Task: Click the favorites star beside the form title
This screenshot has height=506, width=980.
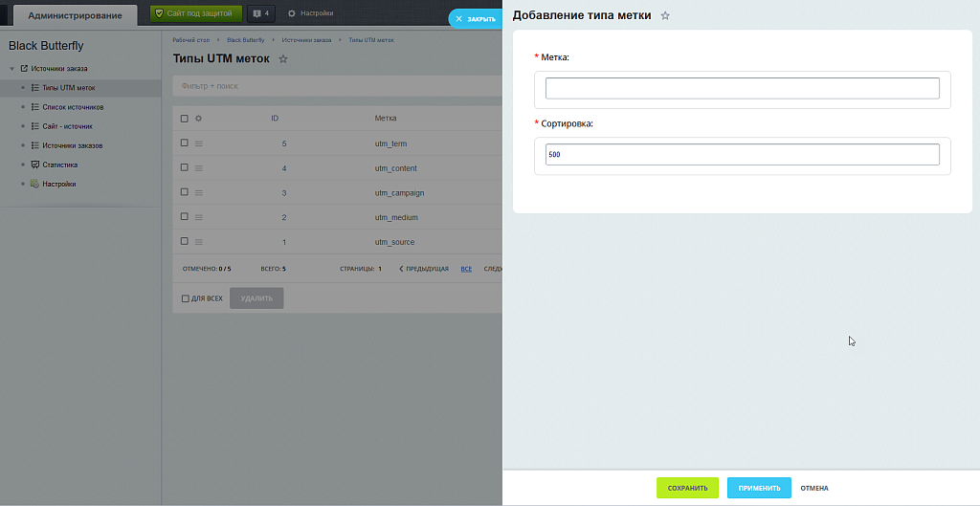Action: point(665,15)
